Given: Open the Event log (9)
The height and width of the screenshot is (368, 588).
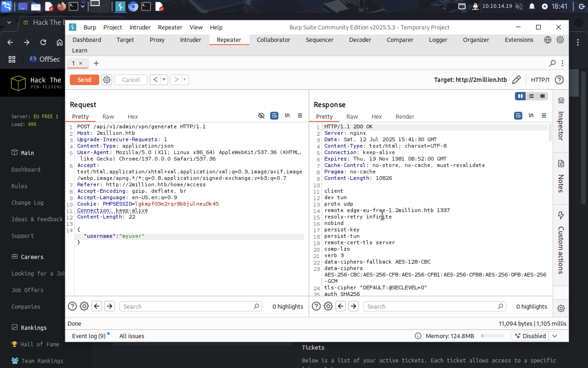Looking at the screenshot, I should coord(89,336).
